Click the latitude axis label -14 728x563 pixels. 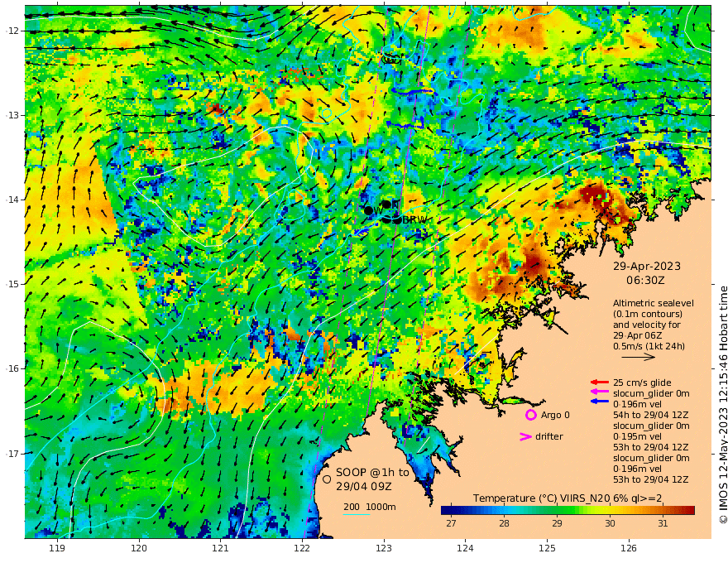[x=12, y=200]
